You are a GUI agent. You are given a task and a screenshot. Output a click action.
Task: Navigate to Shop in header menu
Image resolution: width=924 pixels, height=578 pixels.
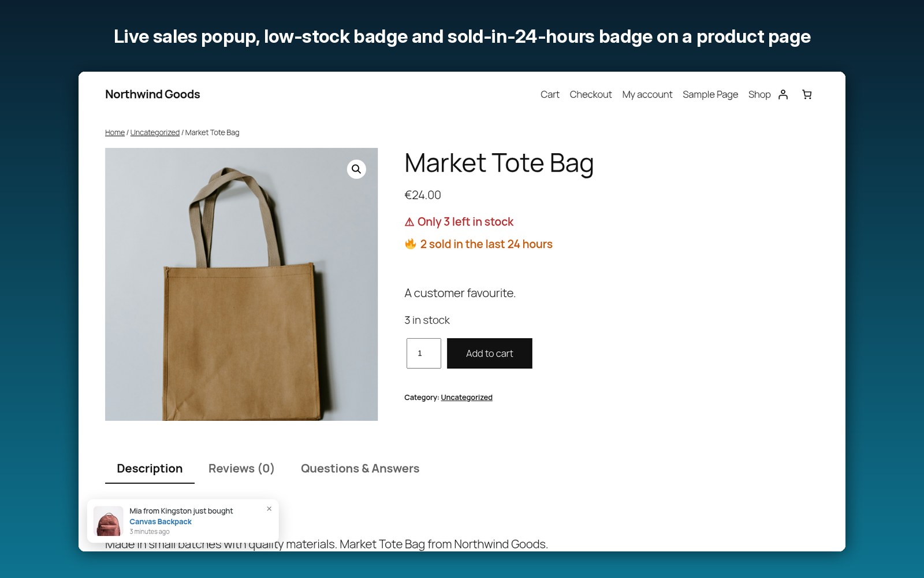click(759, 94)
